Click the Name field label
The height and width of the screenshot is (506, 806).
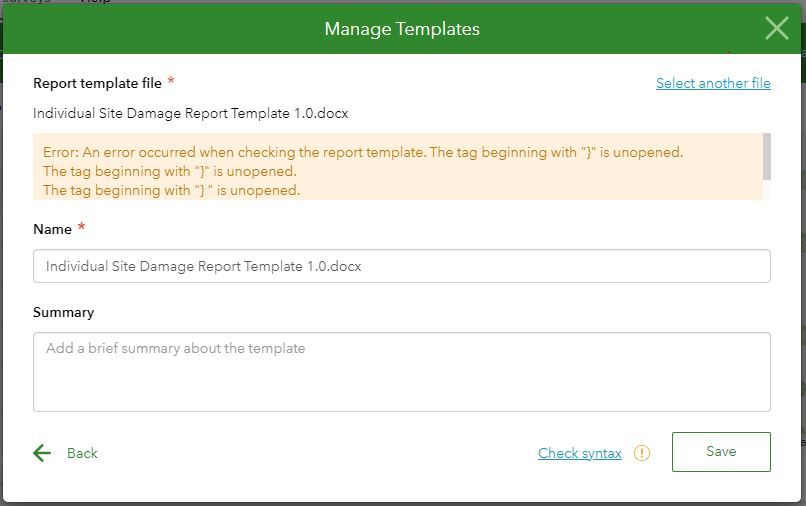tap(52, 229)
